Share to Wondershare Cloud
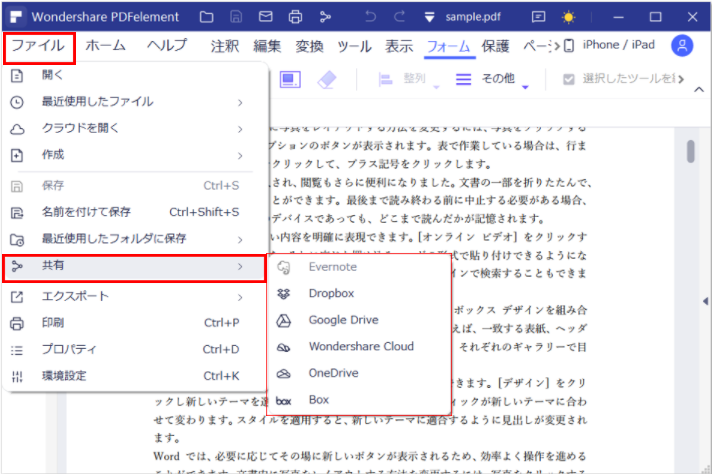Image resolution: width=712 pixels, height=474 pixels. (x=359, y=347)
